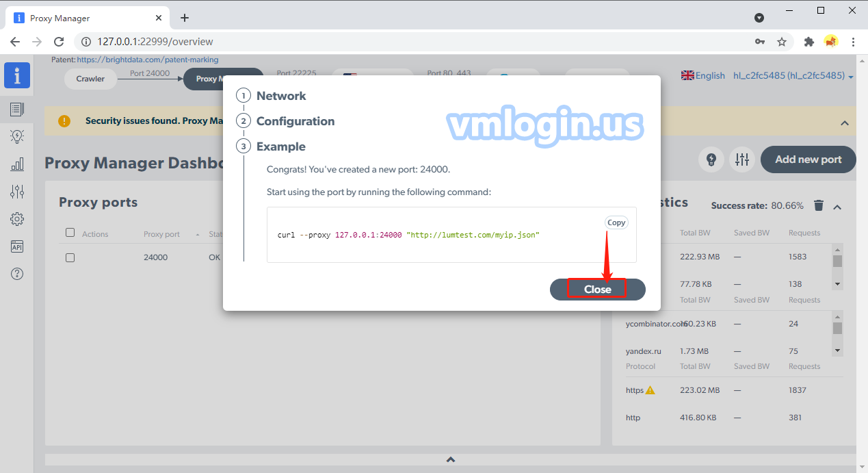Open the gear settings icon in sidebar

pos(17,219)
